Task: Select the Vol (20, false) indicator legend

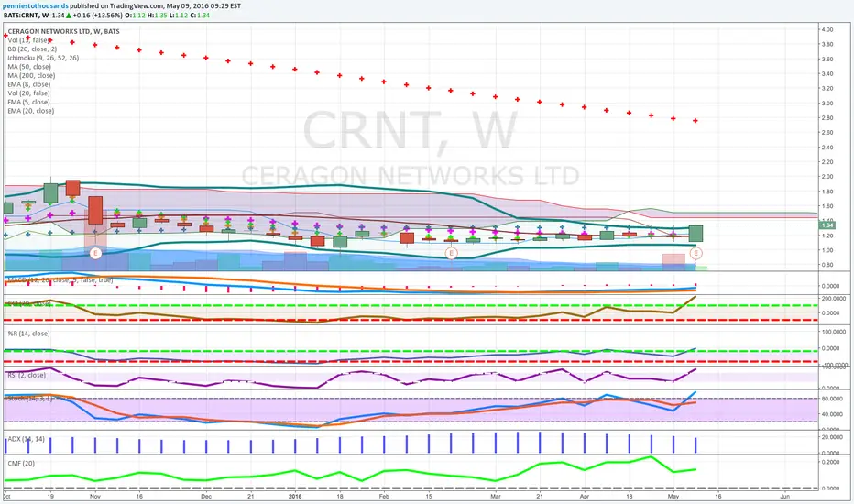Action: (28, 93)
